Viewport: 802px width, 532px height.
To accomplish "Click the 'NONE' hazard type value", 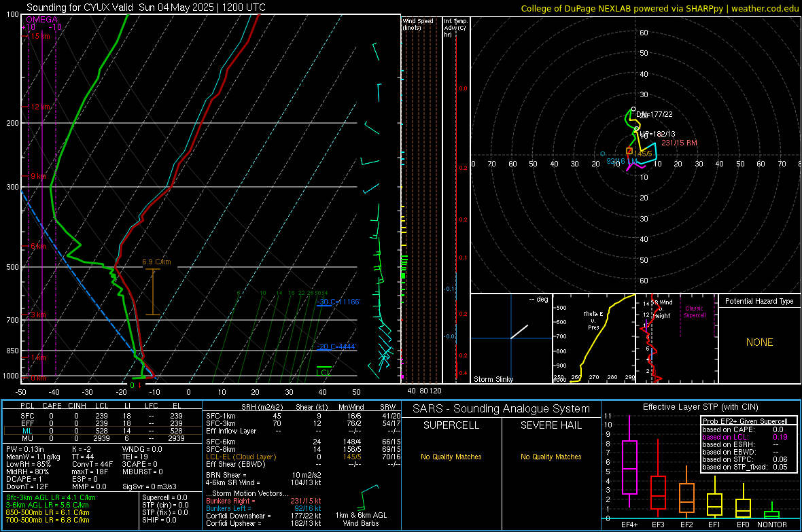I will point(759,342).
